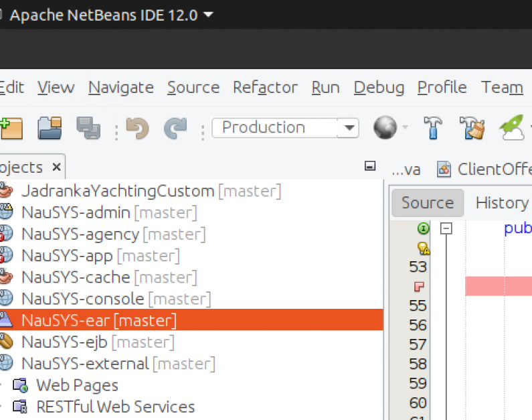
Task: Click the NauSYS-external globe icon
Action: coord(6,363)
